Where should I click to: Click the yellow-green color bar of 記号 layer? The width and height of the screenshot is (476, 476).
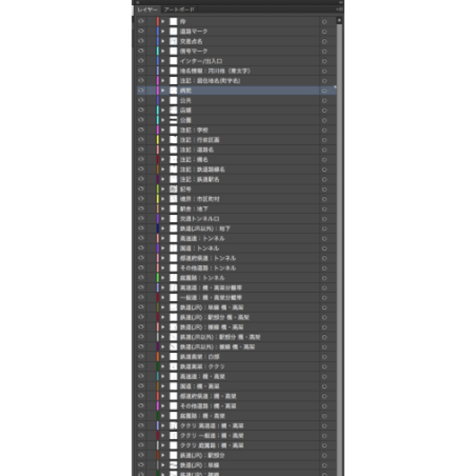point(158,189)
